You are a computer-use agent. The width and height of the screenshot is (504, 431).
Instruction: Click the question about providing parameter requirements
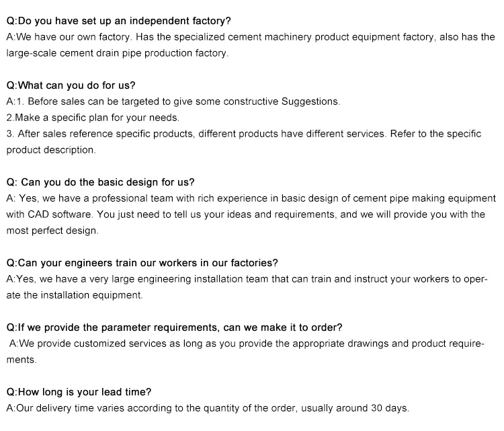point(174,327)
